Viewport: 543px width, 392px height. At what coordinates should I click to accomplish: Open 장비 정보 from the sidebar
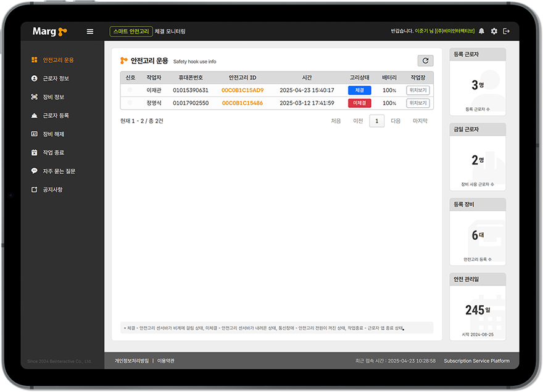(x=53, y=97)
